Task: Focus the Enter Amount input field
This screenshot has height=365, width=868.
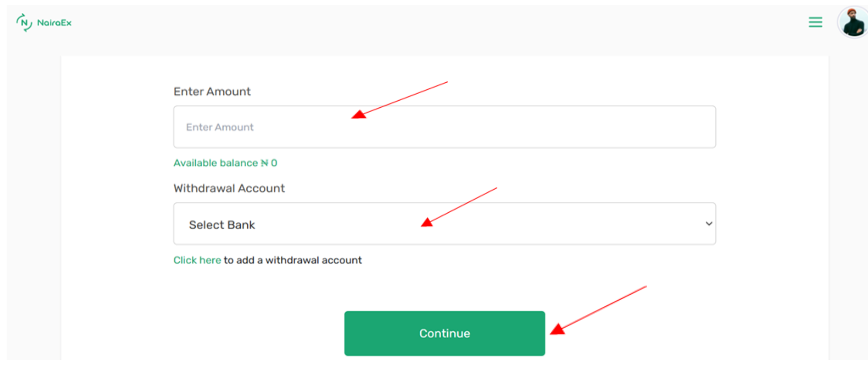Action: 444,127
